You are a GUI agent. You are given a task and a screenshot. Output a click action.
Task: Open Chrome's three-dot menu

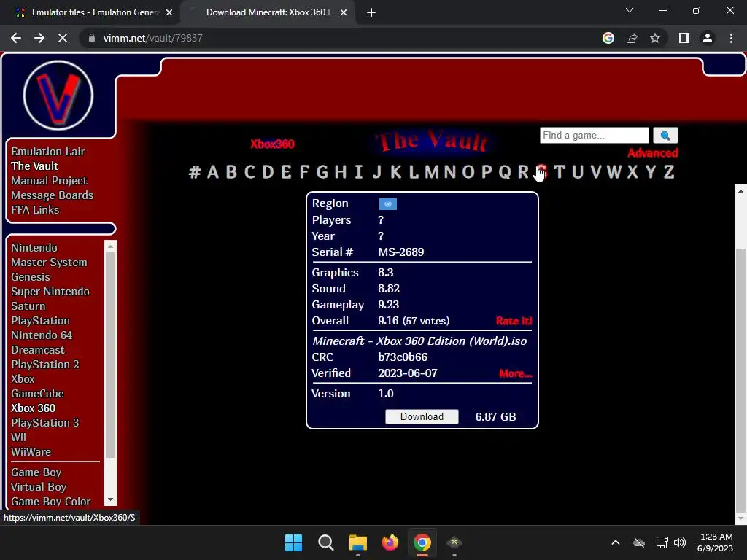[x=731, y=38]
